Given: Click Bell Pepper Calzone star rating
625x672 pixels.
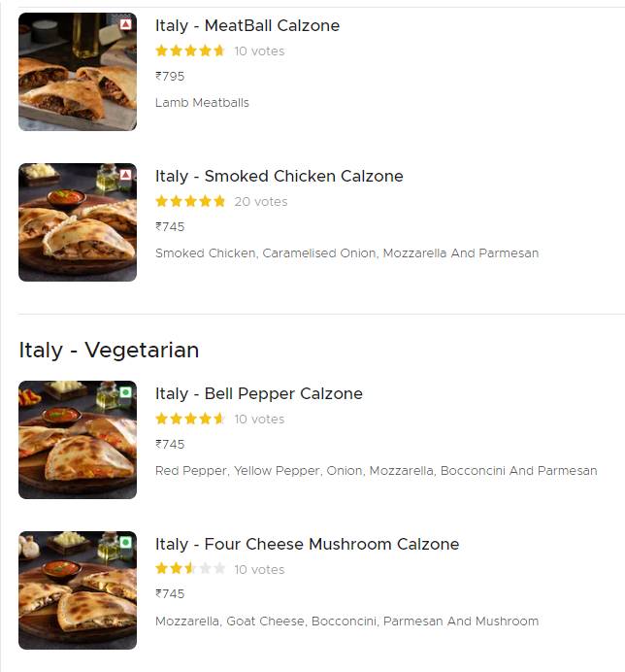Looking at the screenshot, I should (190, 419).
